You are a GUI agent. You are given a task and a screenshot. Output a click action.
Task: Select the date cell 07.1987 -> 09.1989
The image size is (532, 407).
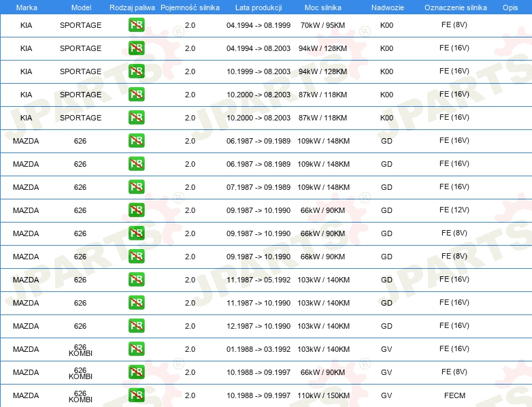[x=259, y=187]
